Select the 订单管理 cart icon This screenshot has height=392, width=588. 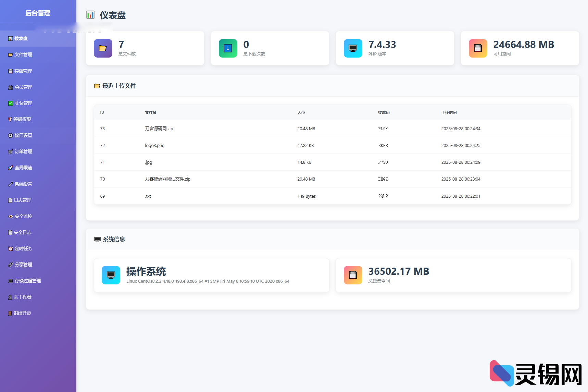tap(10, 151)
